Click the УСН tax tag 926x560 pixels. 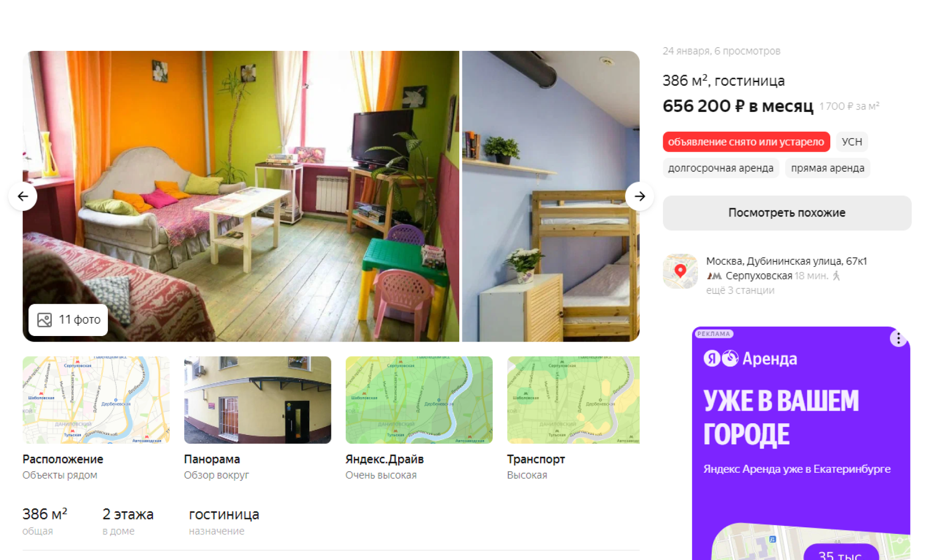pyautogui.click(x=852, y=142)
